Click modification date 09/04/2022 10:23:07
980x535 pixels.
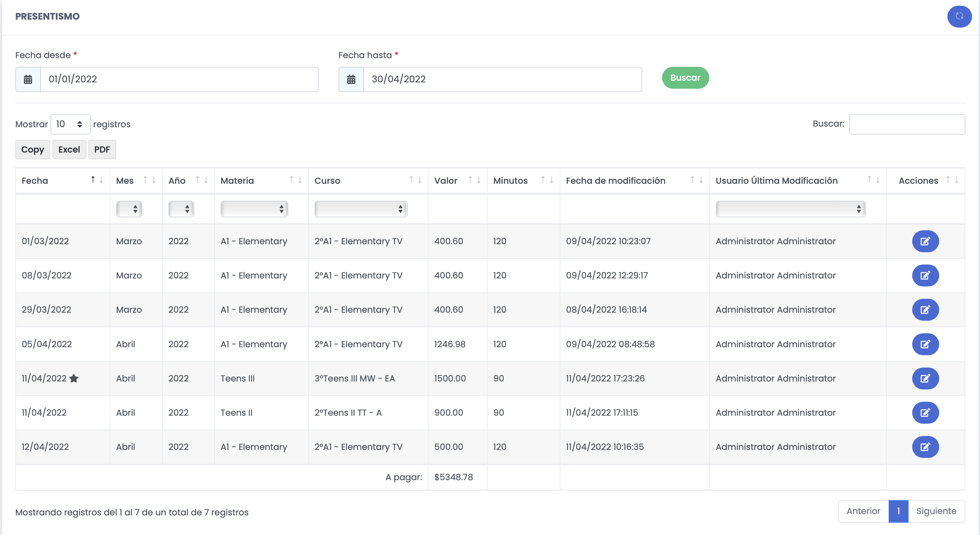pyautogui.click(x=608, y=241)
